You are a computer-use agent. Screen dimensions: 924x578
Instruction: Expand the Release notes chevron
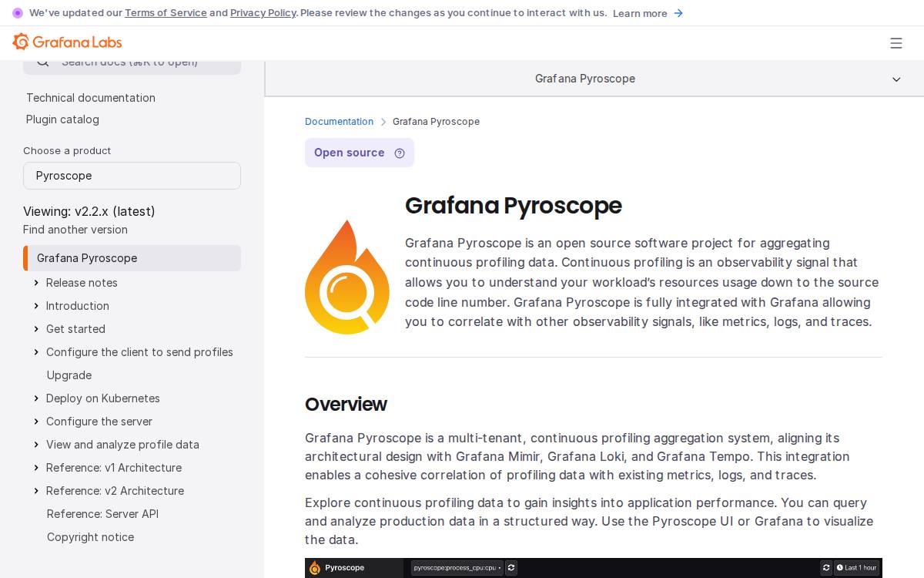36,283
